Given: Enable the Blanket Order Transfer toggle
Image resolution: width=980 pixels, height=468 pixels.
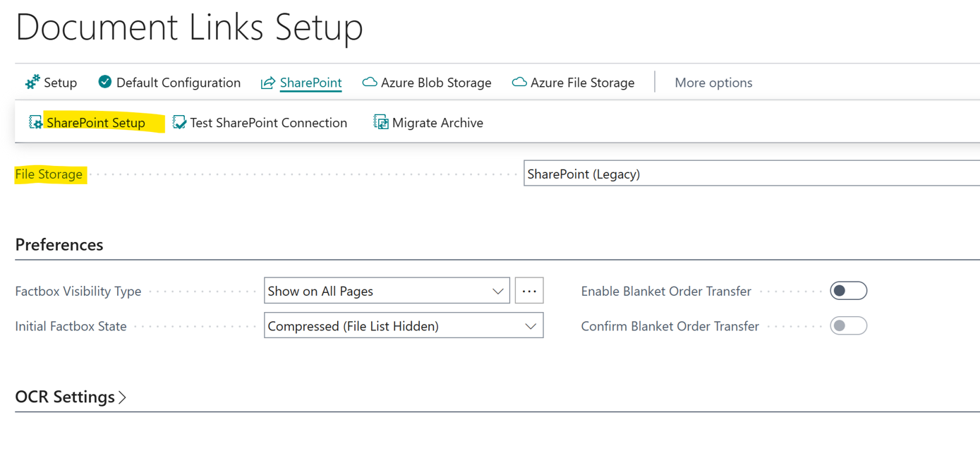Looking at the screenshot, I should coord(848,291).
